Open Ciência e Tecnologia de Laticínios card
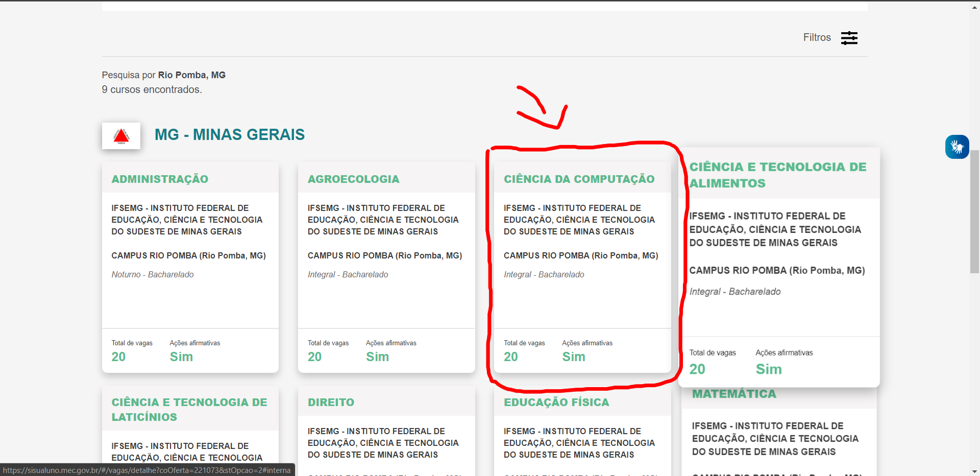980x476 pixels. [189, 410]
